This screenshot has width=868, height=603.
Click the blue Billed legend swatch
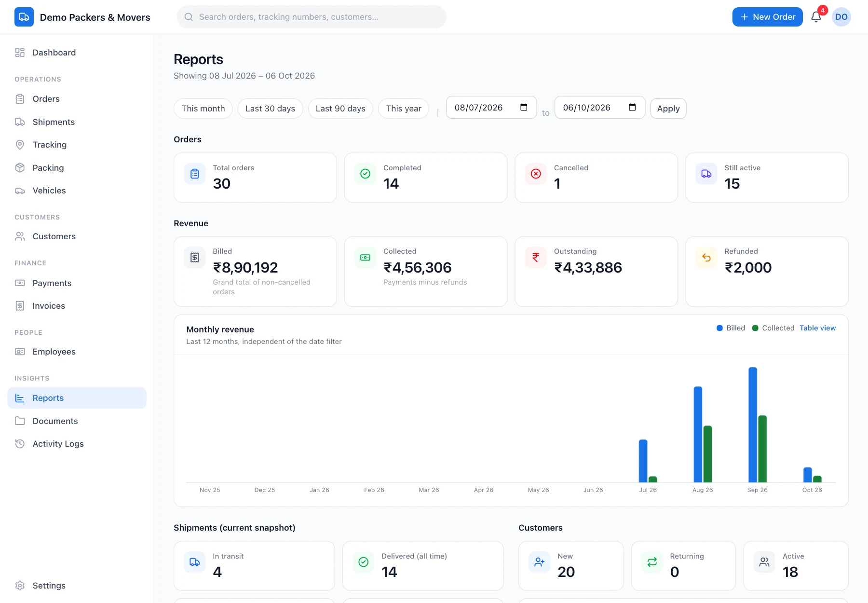pyautogui.click(x=719, y=328)
